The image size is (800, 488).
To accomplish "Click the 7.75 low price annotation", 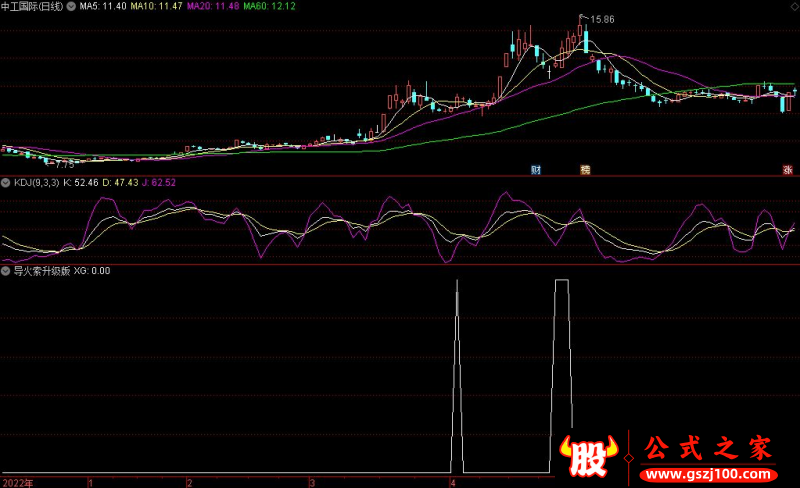I will click(64, 163).
